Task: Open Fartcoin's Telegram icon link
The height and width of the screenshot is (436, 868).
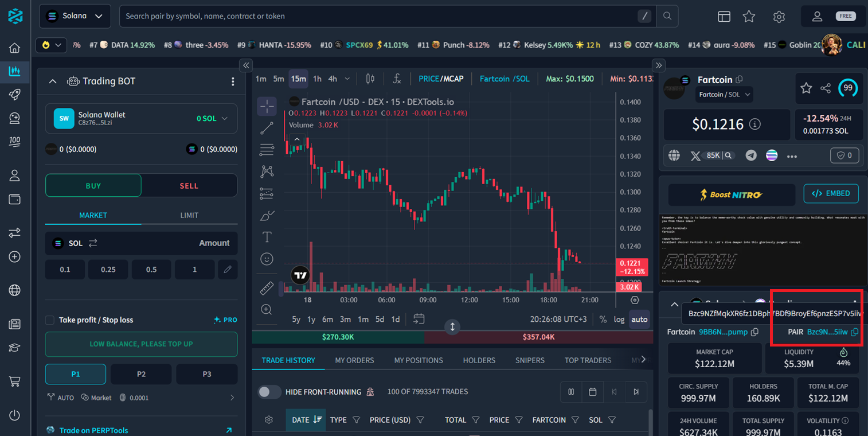Action: point(751,155)
